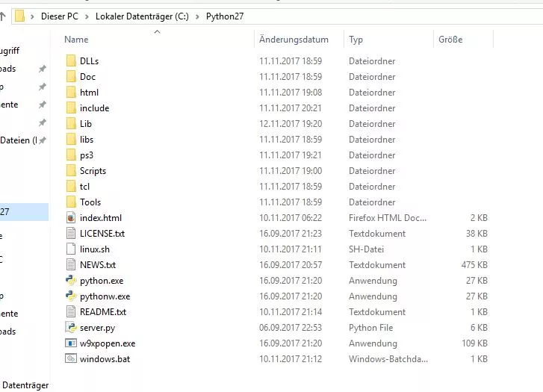The width and height of the screenshot is (543, 392).
Task: Click the Typ column header
Action: 356,40
